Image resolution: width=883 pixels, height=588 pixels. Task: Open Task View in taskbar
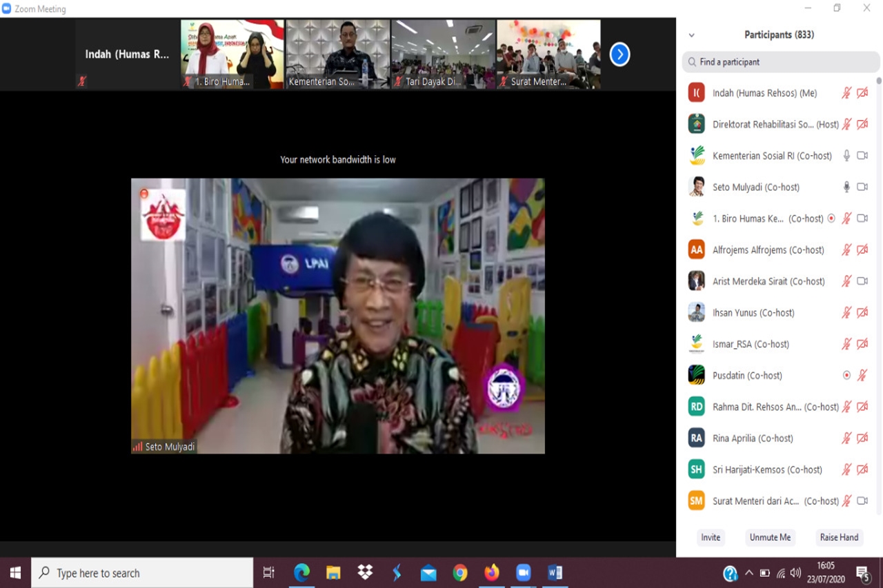pyautogui.click(x=269, y=573)
